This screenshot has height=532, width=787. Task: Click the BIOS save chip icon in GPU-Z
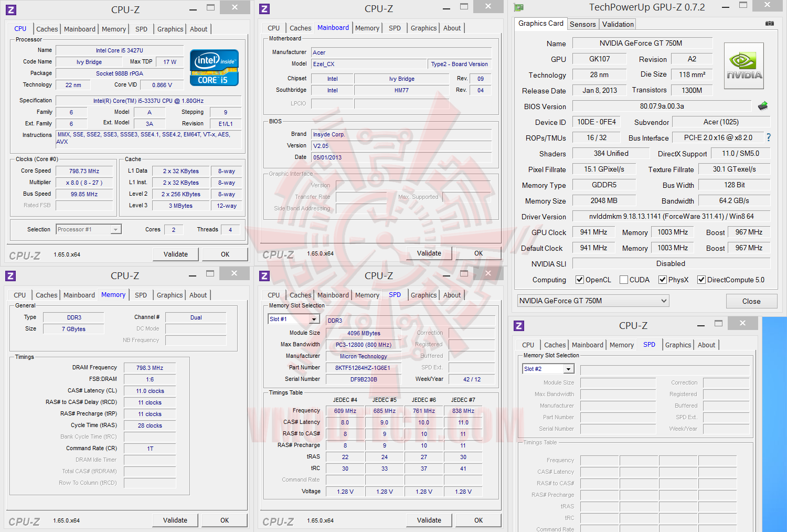coord(763,106)
